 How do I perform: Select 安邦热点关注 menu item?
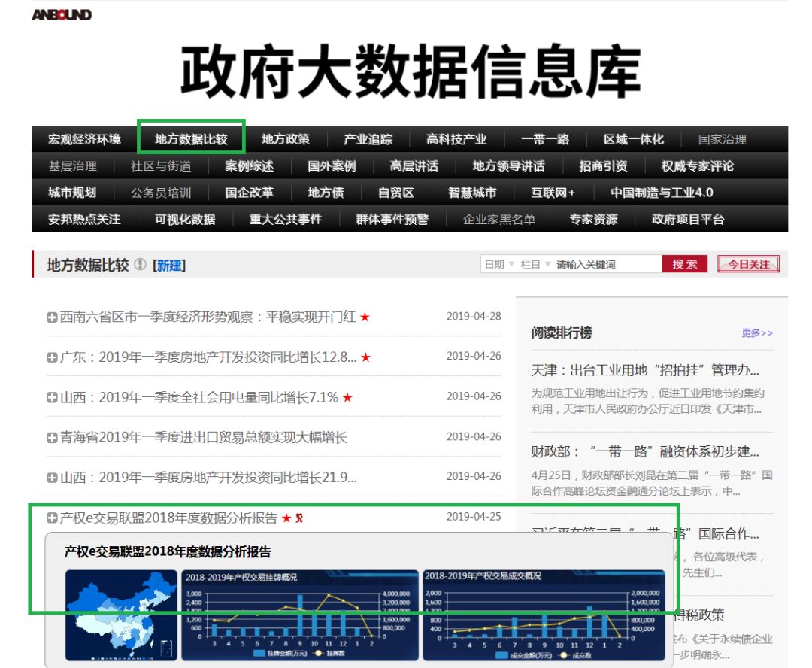pyautogui.click(x=84, y=220)
